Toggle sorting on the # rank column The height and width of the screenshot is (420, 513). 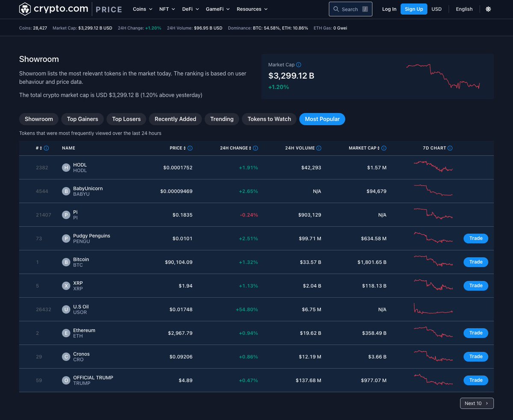[x=40, y=148]
